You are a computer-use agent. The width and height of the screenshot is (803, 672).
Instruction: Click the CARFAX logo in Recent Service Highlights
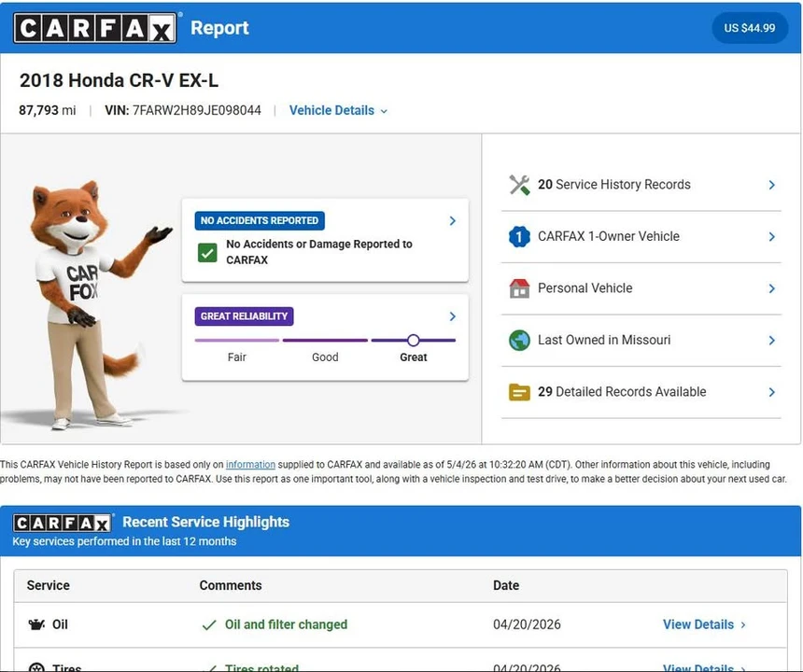tap(62, 523)
